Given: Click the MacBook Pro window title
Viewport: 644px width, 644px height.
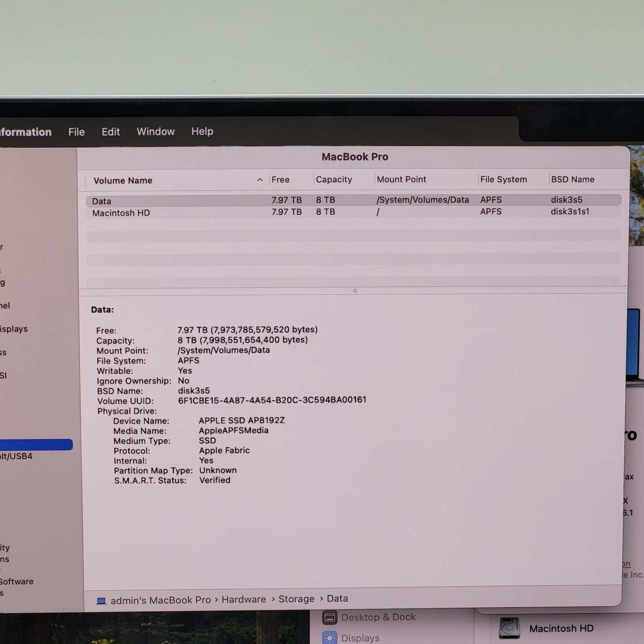Looking at the screenshot, I should [x=355, y=157].
